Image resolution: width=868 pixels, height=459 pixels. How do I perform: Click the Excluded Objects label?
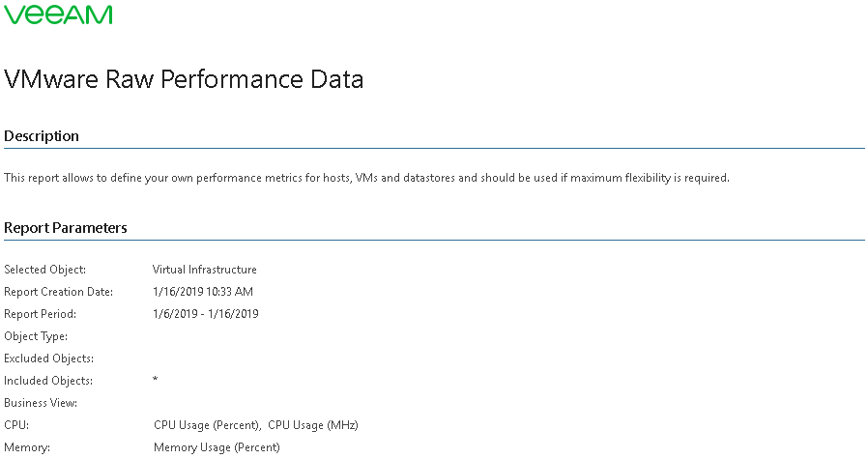click(x=48, y=359)
